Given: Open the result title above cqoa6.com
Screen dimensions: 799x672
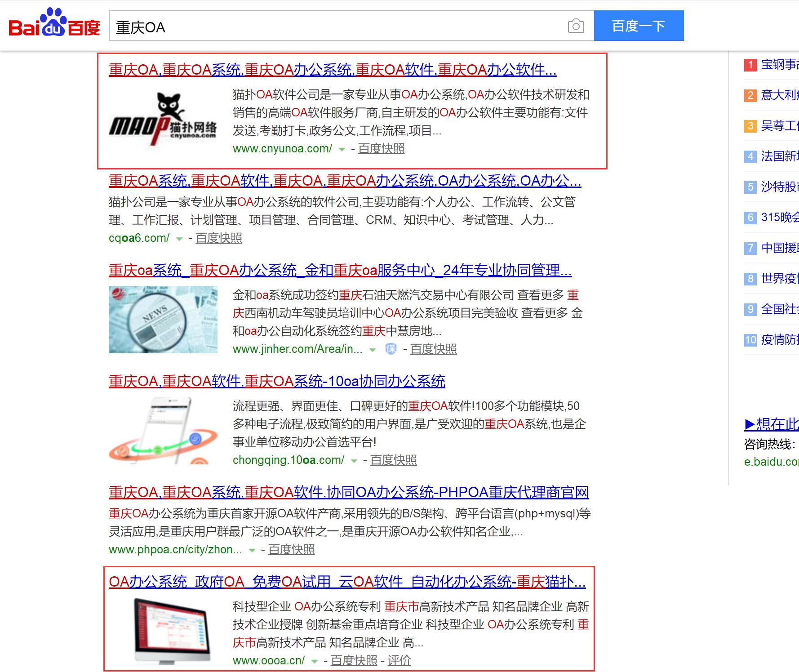Looking at the screenshot, I should pos(345,181).
